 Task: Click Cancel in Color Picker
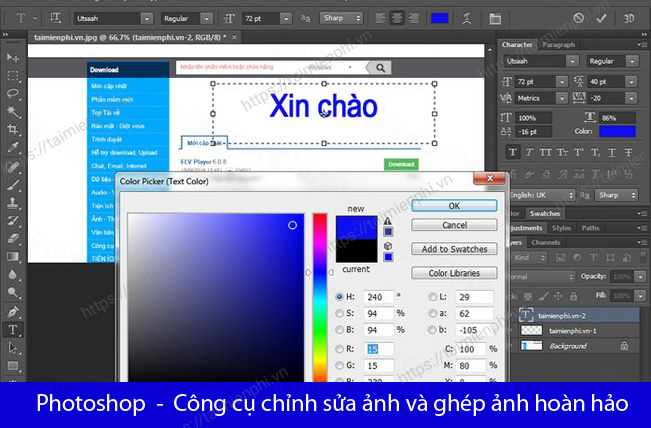tap(454, 225)
